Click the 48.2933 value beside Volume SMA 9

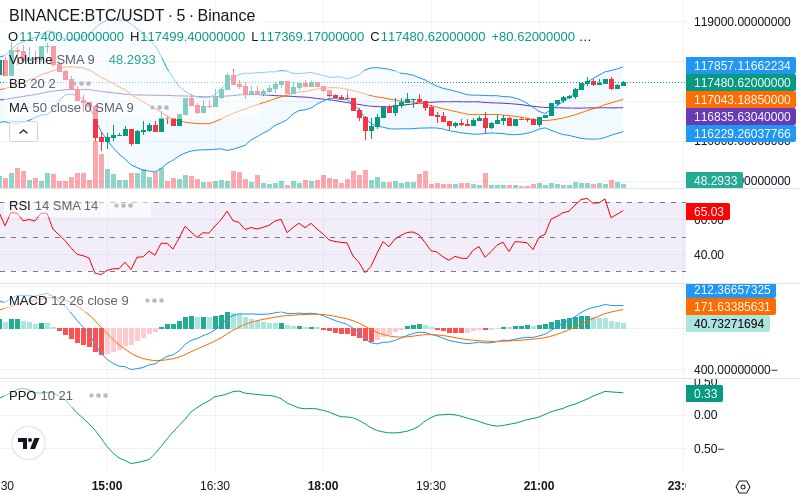click(x=132, y=60)
